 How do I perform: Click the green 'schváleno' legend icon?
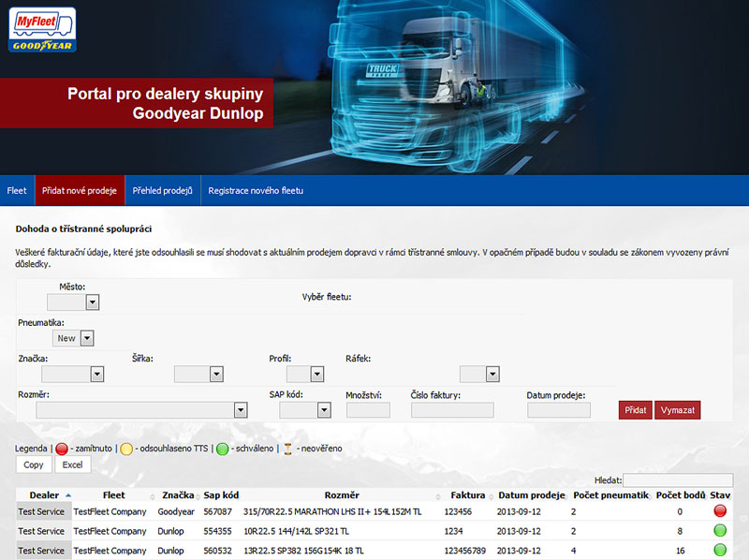tap(222, 449)
